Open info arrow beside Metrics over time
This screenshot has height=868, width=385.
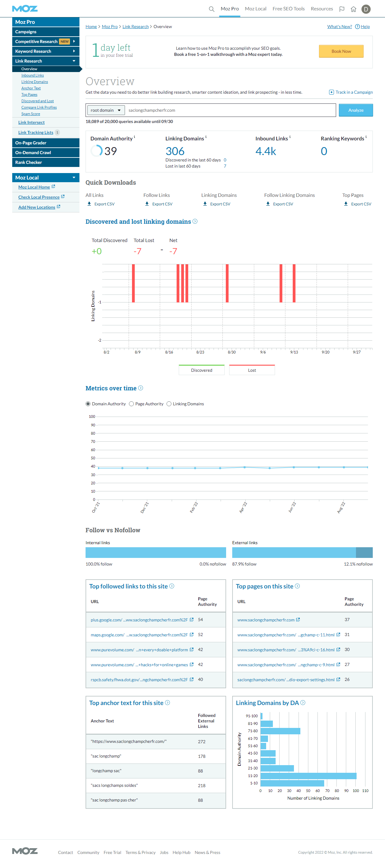click(141, 388)
